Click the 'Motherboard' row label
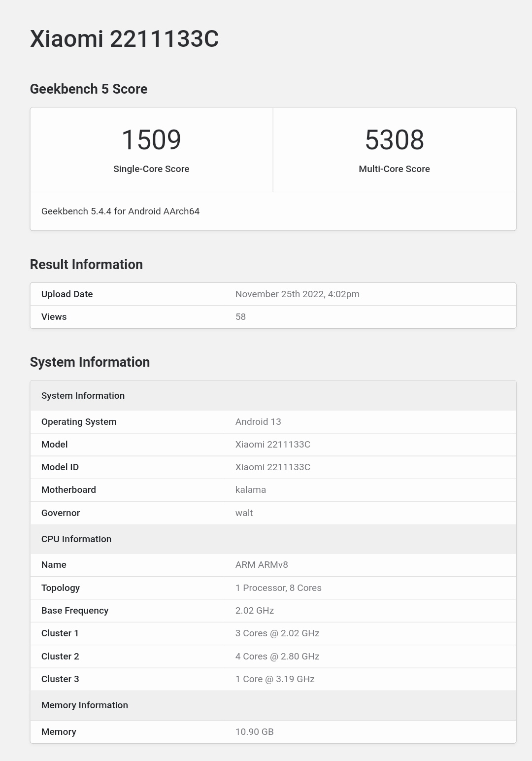 click(x=68, y=490)
